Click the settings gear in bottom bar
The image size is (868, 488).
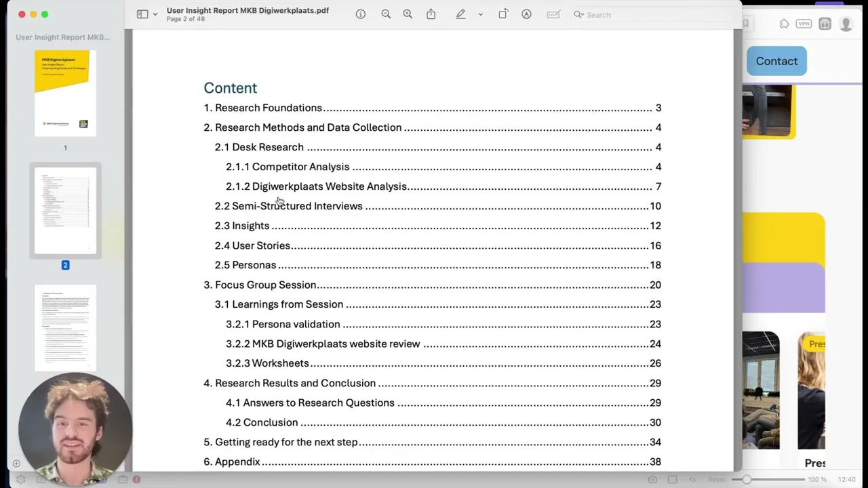coord(21,479)
